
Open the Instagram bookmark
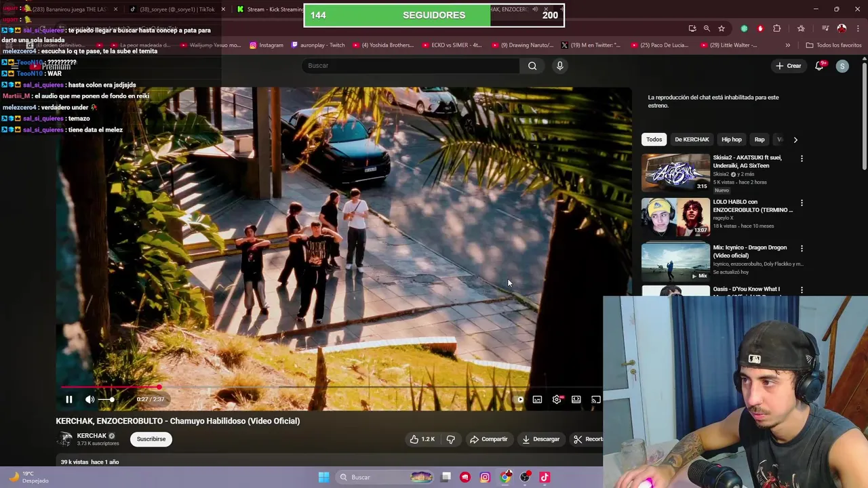coord(267,45)
